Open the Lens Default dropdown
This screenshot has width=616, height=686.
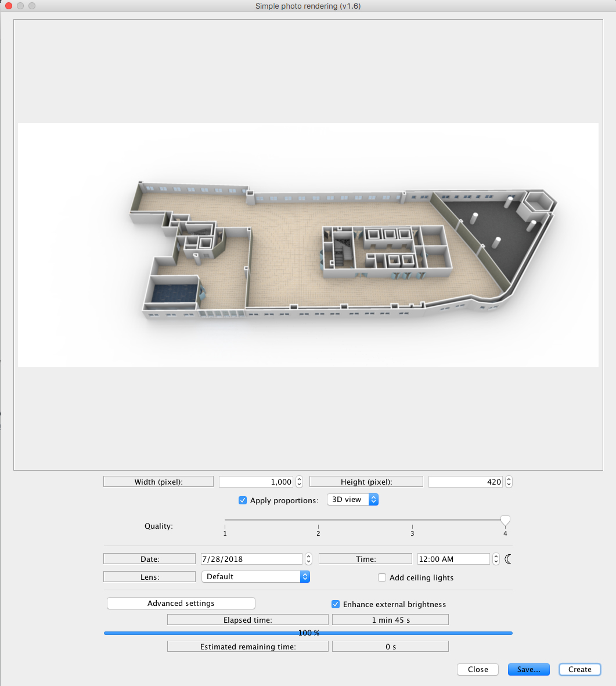pos(255,577)
